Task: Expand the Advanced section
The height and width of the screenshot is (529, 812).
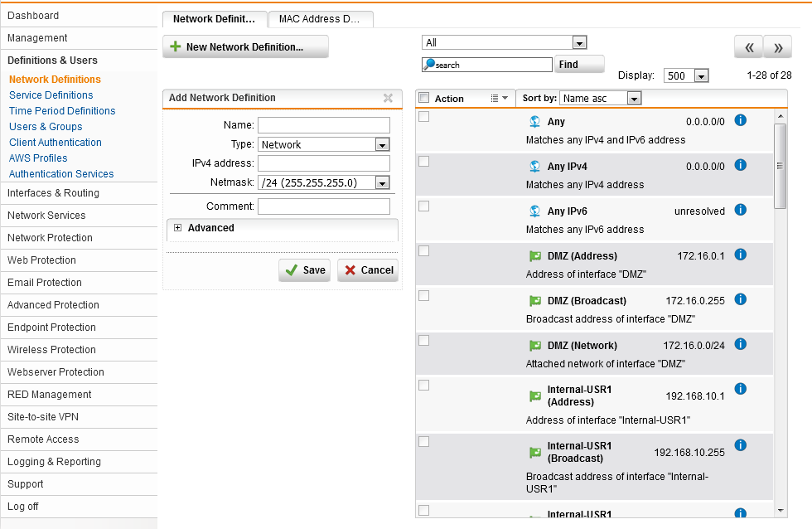Action: pos(177,228)
